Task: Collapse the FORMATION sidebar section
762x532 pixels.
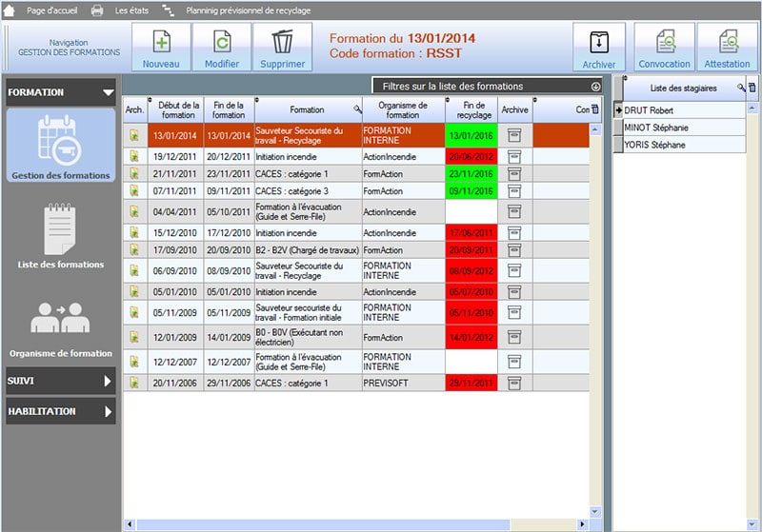Action: tap(61, 92)
